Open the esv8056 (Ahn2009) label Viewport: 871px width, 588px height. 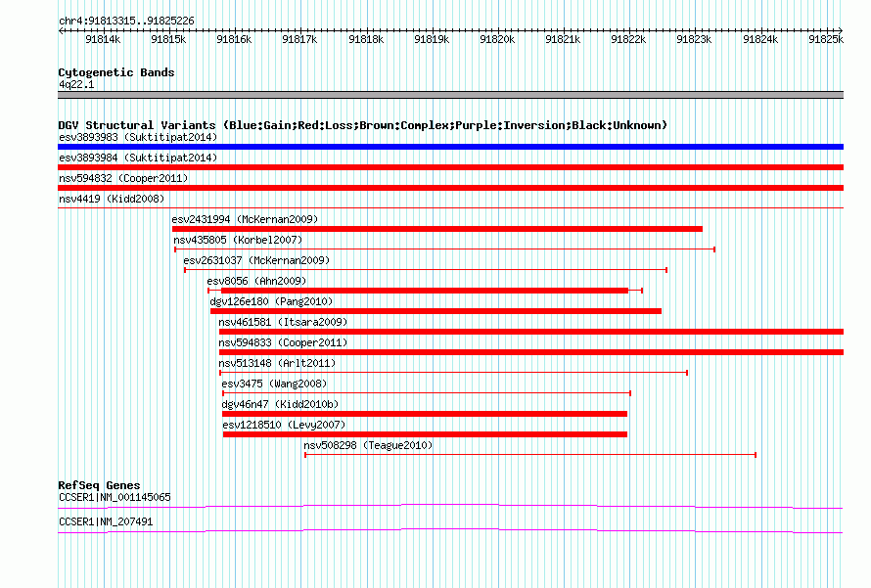pos(256,281)
